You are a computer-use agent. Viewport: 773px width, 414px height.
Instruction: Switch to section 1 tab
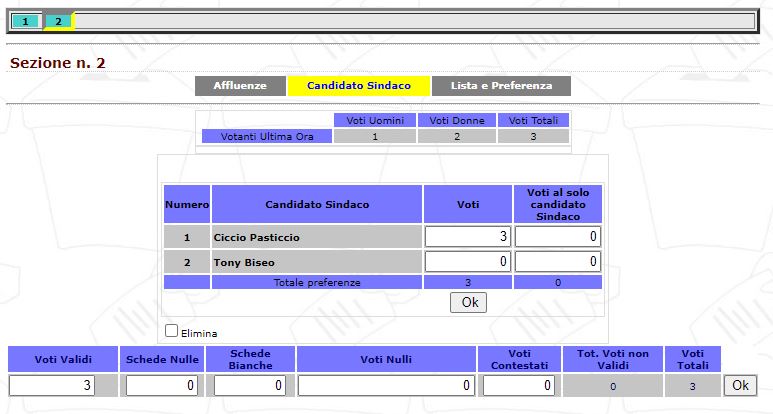[25, 21]
